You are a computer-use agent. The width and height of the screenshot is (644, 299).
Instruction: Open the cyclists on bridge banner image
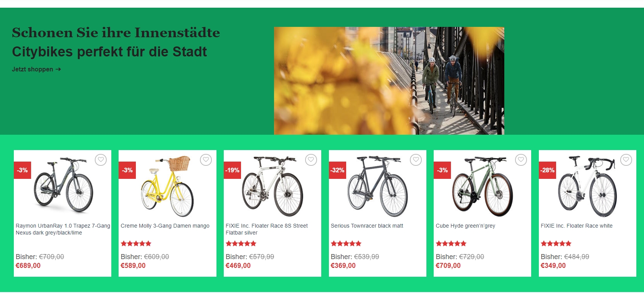tap(389, 81)
